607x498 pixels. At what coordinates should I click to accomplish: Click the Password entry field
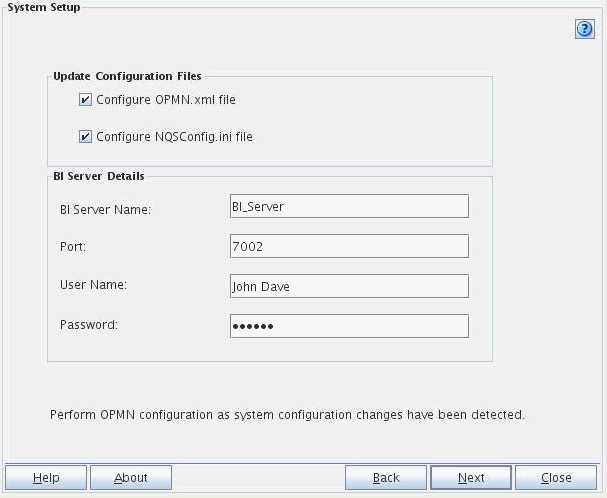tap(349, 326)
